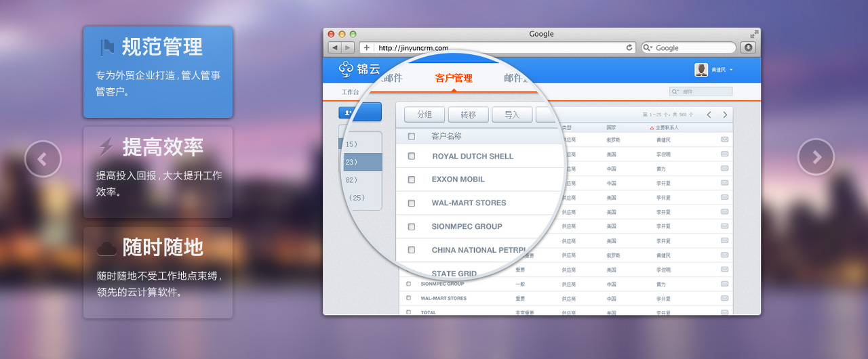Toggle select-all checkbox beside 客户名称

click(412, 136)
